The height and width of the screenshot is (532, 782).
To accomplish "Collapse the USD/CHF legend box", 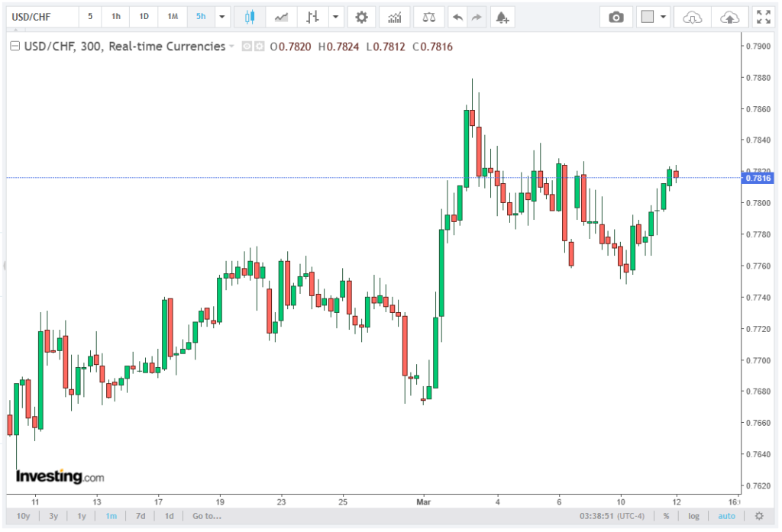I will click(14, 47).
